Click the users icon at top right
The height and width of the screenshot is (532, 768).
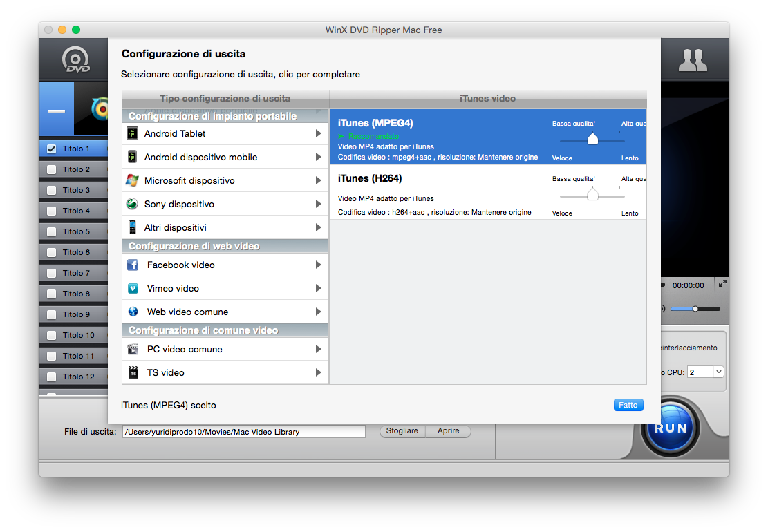(693, 59)
